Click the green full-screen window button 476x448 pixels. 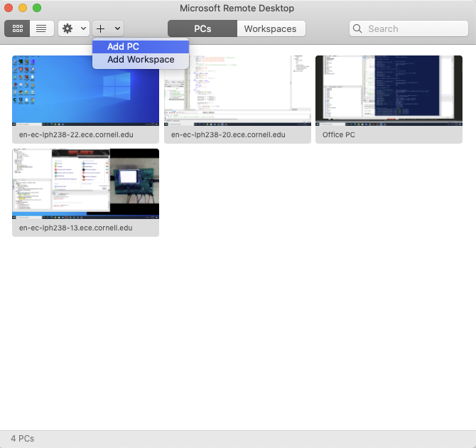tap(37, 9)
